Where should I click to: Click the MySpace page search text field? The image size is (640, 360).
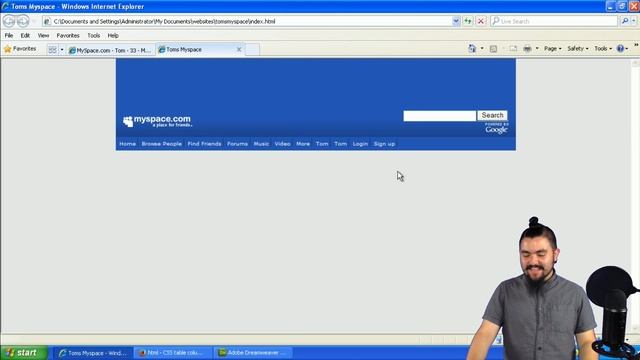[x=440, y=116]
